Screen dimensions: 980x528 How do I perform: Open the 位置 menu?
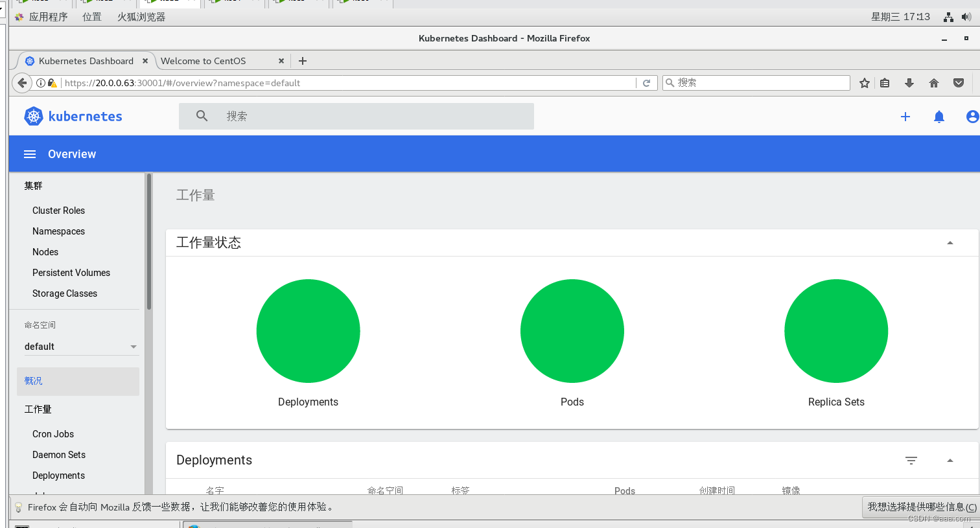(92, 17)
